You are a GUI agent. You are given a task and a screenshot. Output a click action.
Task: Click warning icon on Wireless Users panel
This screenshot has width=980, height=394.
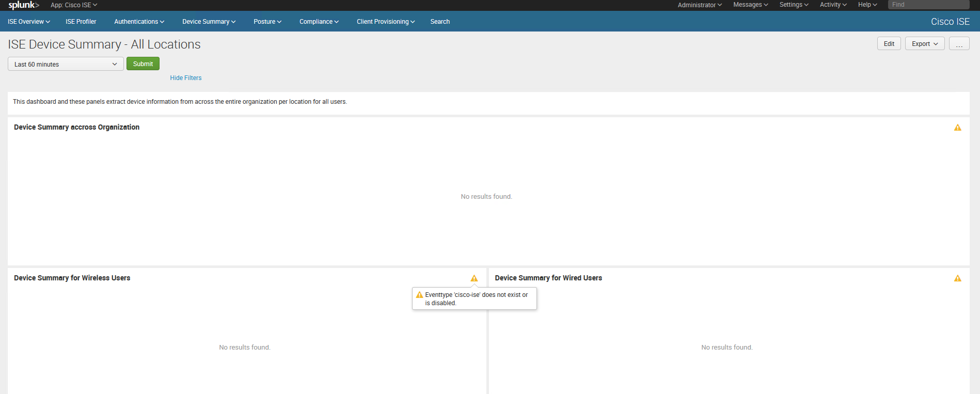[474, 278]
